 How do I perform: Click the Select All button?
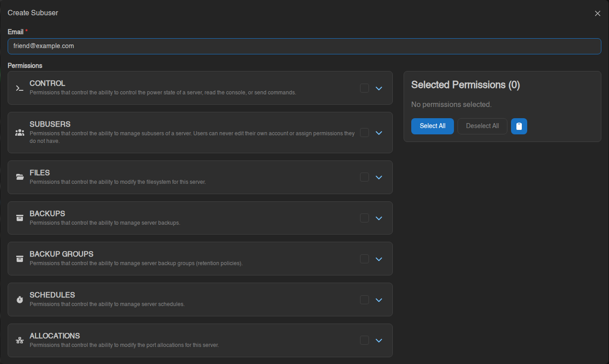[x=432, y=126]
